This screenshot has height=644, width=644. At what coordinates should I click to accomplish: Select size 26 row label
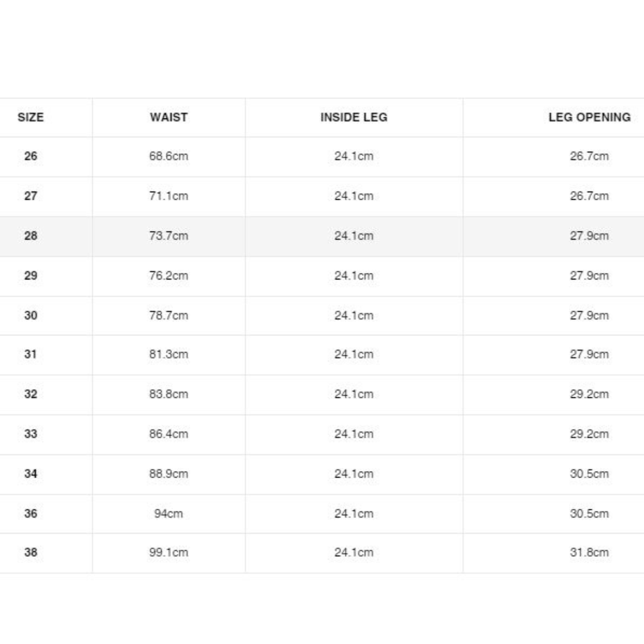point(31,156)
